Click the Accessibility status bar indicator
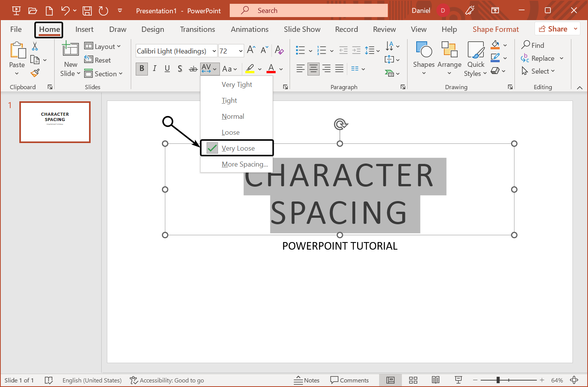The height and width of the screenshot is (387, 588). coord(167,380)
